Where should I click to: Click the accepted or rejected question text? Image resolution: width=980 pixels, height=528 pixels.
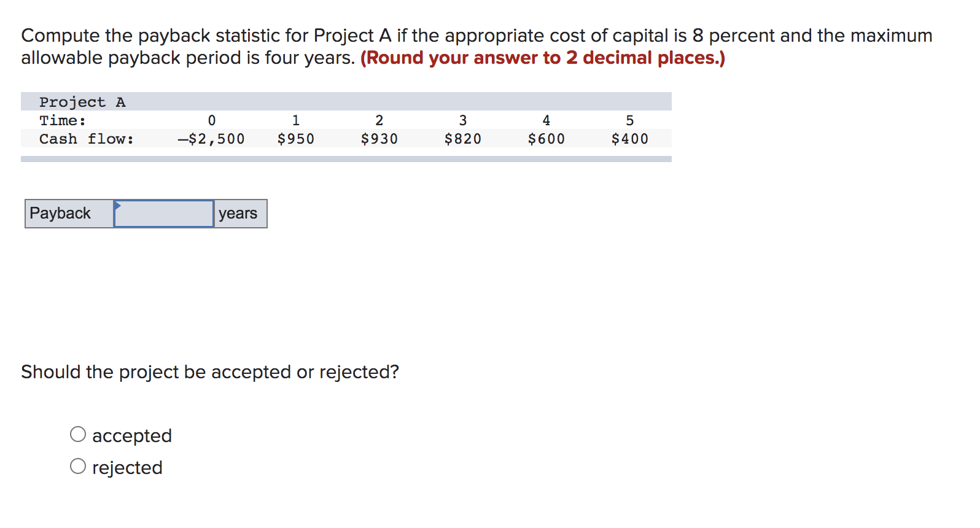click(x=210, y=371)
